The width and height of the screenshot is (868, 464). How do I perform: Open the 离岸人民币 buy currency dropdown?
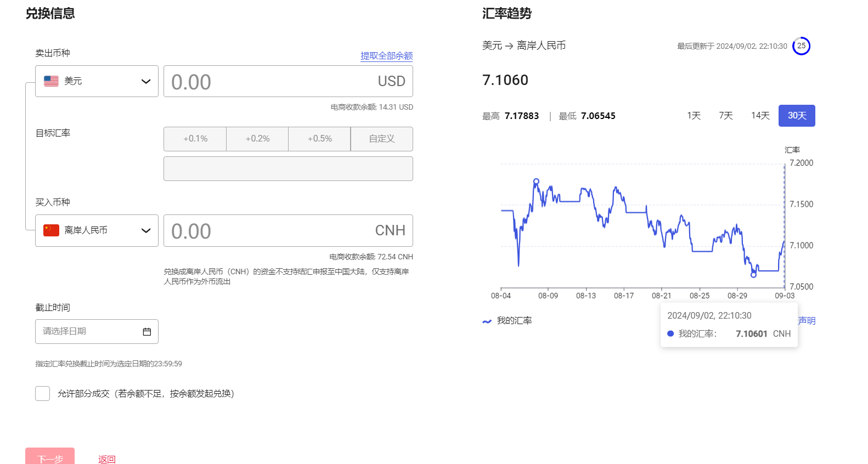[x=97, y=230]
